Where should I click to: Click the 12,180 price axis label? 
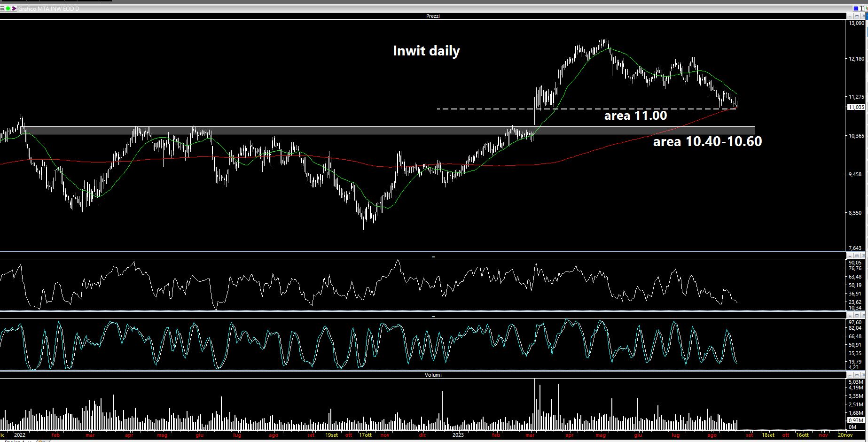click(857, 59)
